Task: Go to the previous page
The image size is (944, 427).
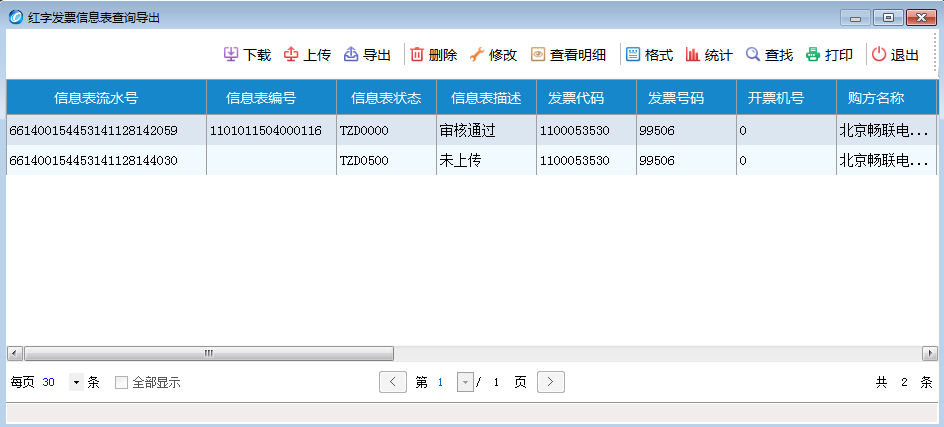Action: [393, 382]
